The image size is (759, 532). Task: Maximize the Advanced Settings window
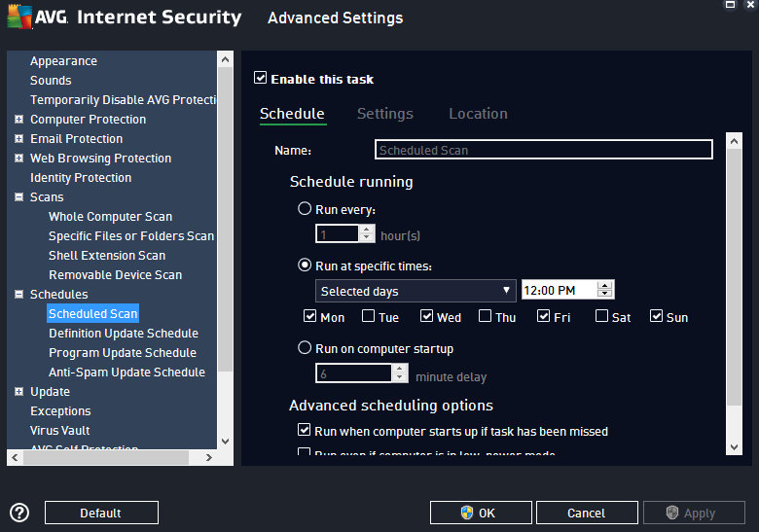(730, 4)
